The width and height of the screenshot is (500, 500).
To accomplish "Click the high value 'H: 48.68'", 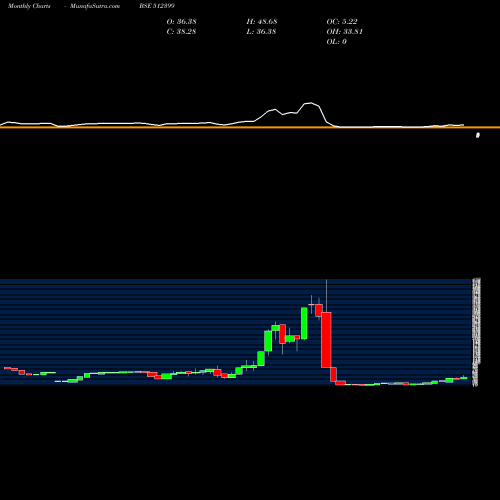I will click(262, 22).
